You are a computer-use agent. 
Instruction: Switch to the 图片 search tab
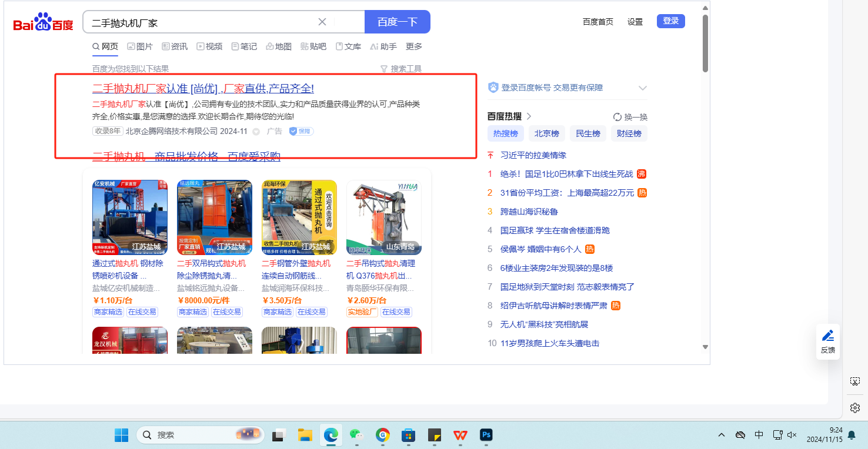tap(140, 46)
